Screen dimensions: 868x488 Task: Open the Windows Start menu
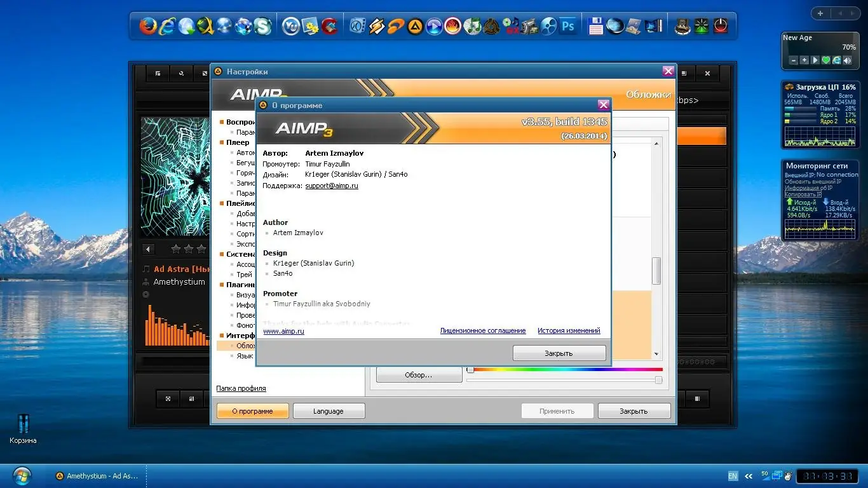tap(22, 475)
